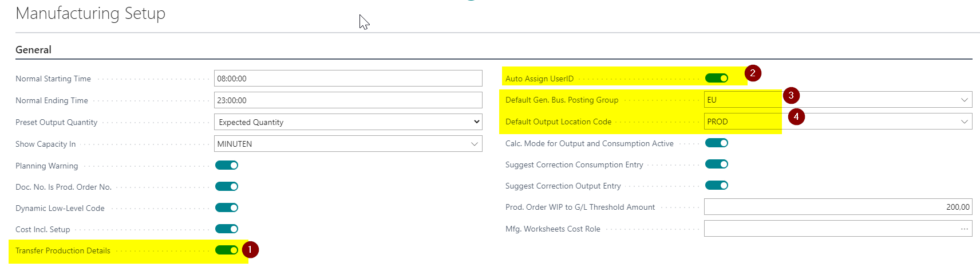
Task: Toggle Calc. Mode for Output and Consumption
Action: (x=717, y=143)
